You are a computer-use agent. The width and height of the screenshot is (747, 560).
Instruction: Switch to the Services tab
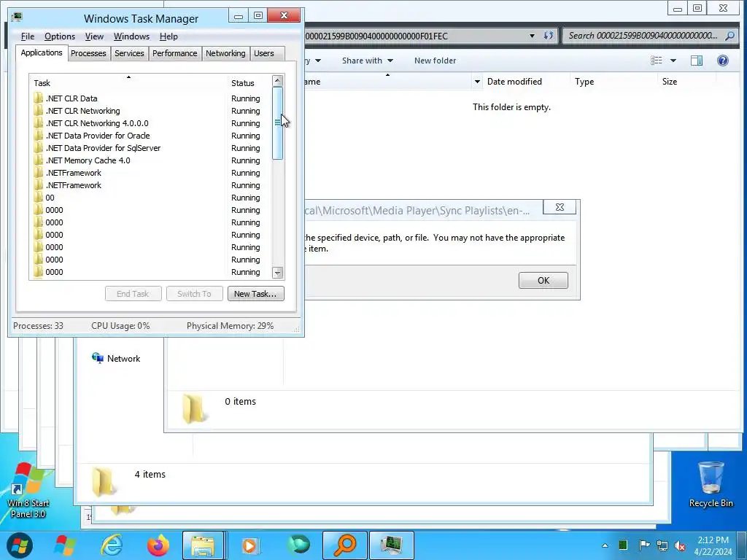pos(129,53)
